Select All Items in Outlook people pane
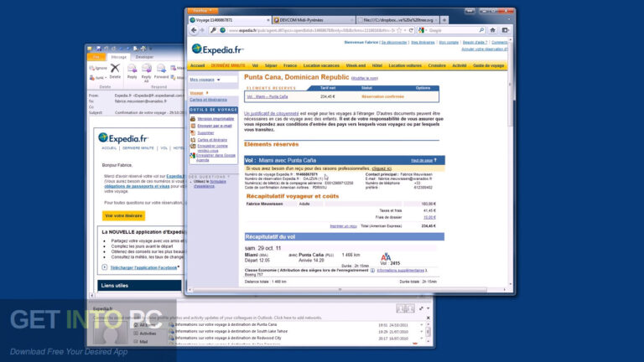The width and height of the screenshot is (644, 362). coord(144,325)
